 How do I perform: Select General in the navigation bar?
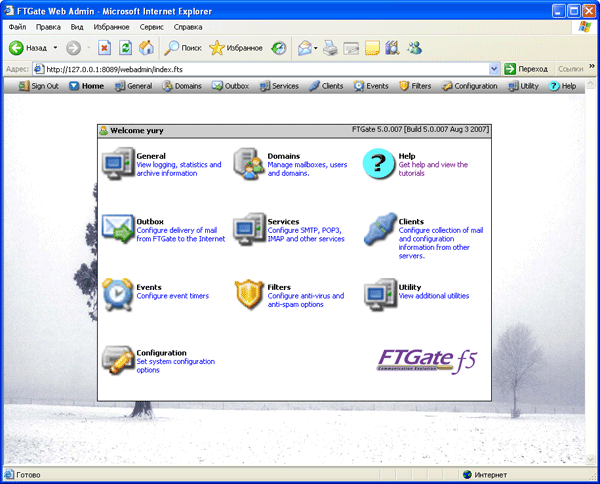pos(134,86)
